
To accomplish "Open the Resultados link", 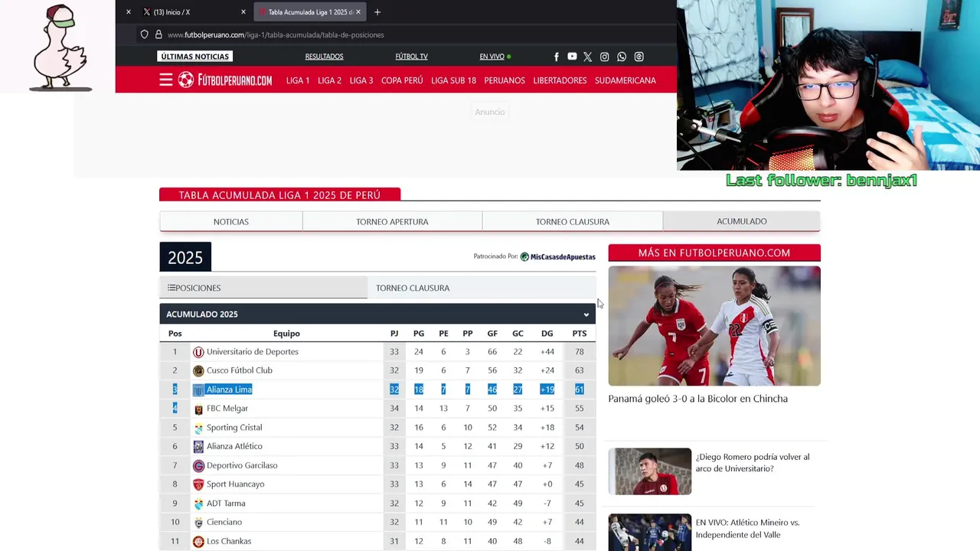I will (x=324, y=57).
